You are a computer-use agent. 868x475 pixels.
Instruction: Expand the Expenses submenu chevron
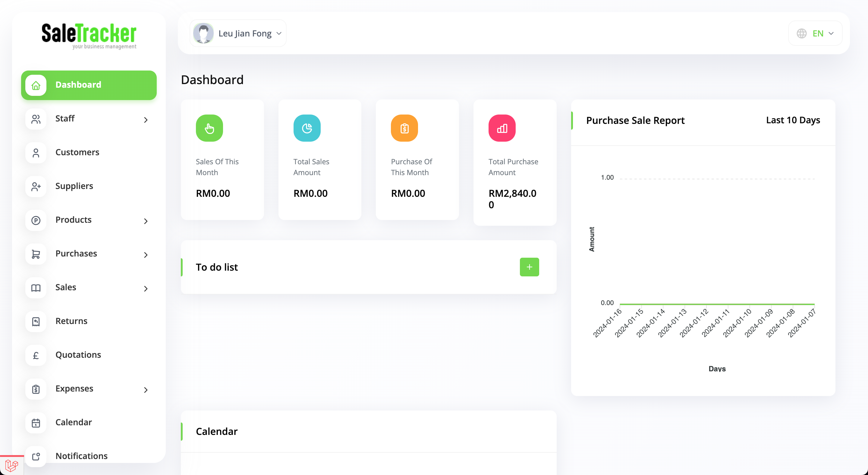[x=146, y=390]
